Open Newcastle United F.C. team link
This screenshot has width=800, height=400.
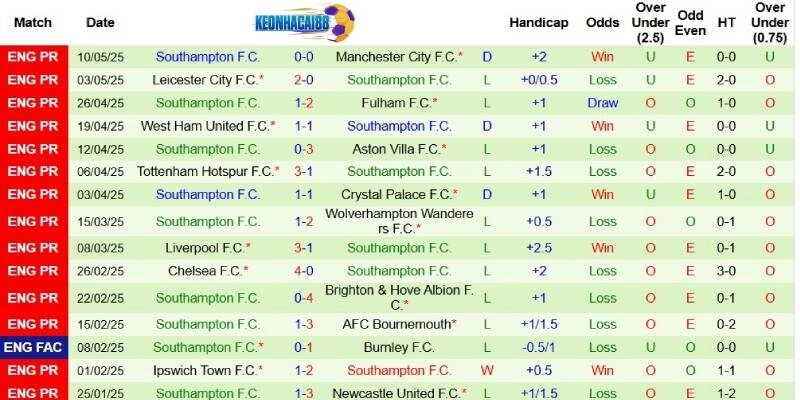(398, 393)
